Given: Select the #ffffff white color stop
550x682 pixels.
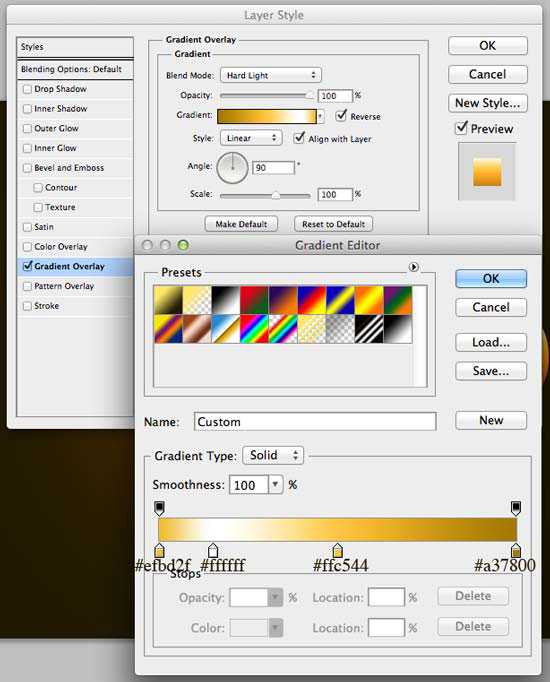Looking at the screenshot, I should [x=213, y=550].
